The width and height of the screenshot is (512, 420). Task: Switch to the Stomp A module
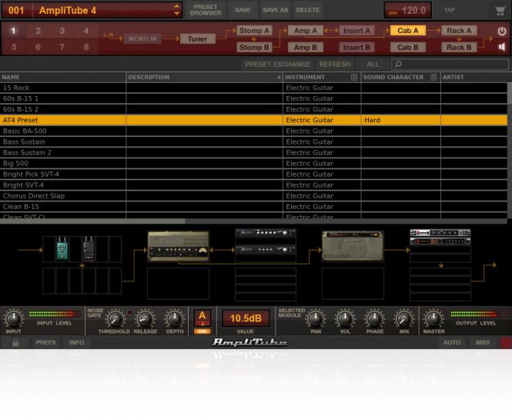pyautogui.click(x=254, y=31)
